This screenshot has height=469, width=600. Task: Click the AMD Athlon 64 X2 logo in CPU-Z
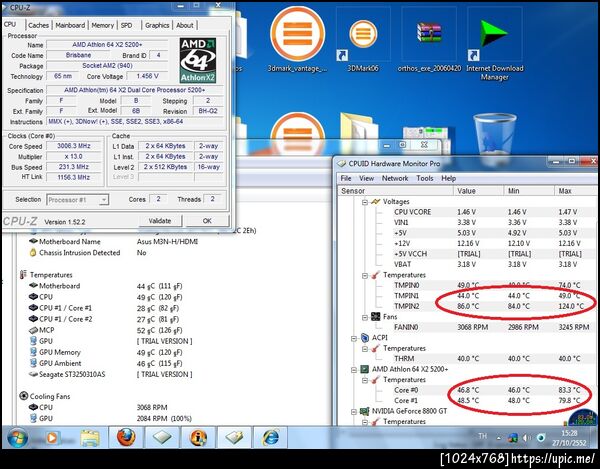pos(198,60)
